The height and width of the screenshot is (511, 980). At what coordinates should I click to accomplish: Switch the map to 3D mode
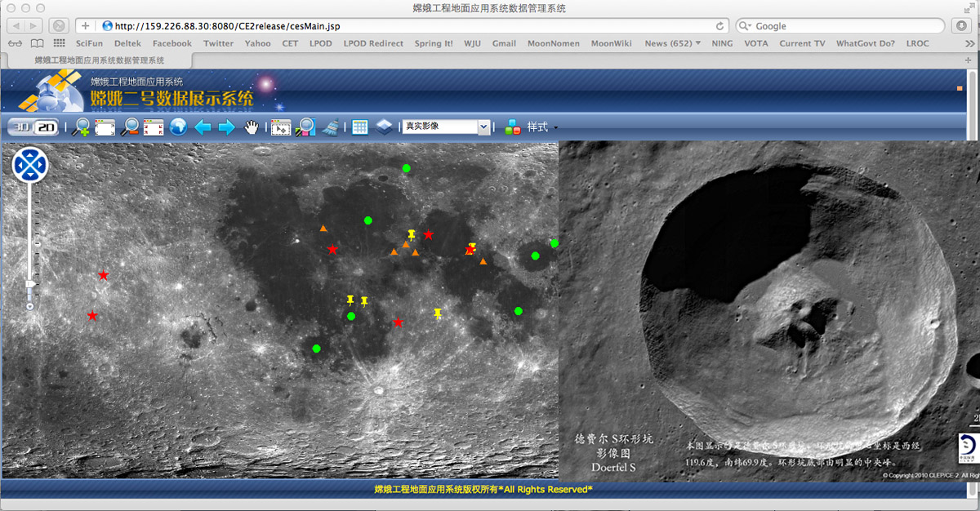point(22,127)
